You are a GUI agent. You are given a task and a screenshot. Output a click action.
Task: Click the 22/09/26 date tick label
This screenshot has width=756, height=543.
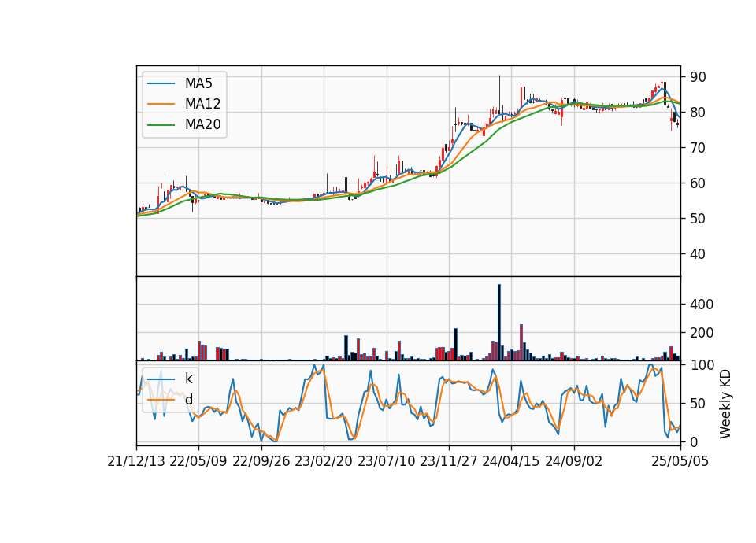click(261, 461)
